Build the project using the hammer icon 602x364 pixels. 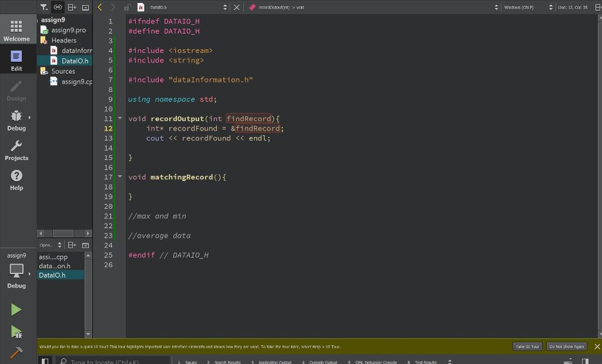tap(16, 353)
